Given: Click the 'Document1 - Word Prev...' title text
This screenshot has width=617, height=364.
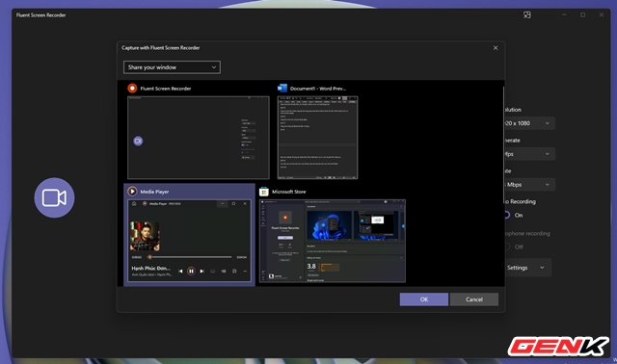Looking at the screenshot, I should [318, 89].
